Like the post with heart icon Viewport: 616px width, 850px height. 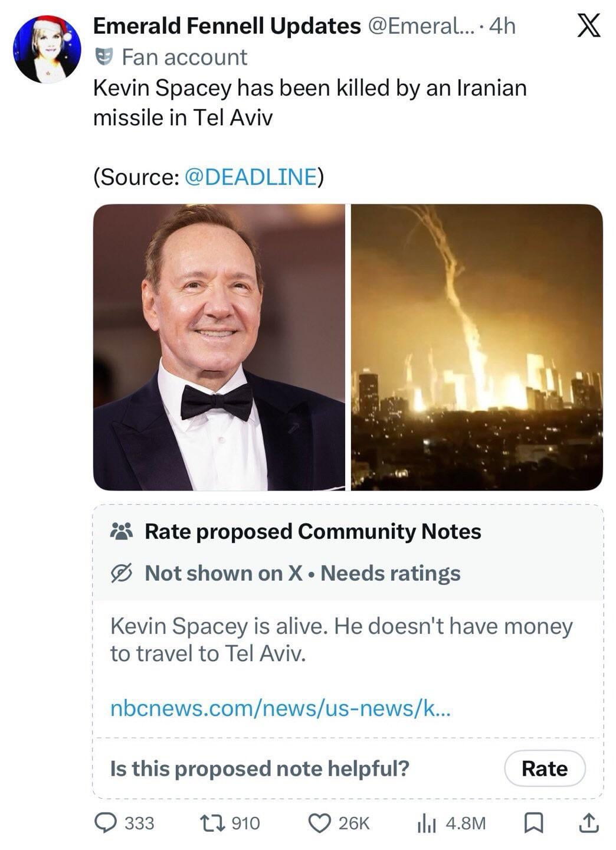[x=320, y=823]
